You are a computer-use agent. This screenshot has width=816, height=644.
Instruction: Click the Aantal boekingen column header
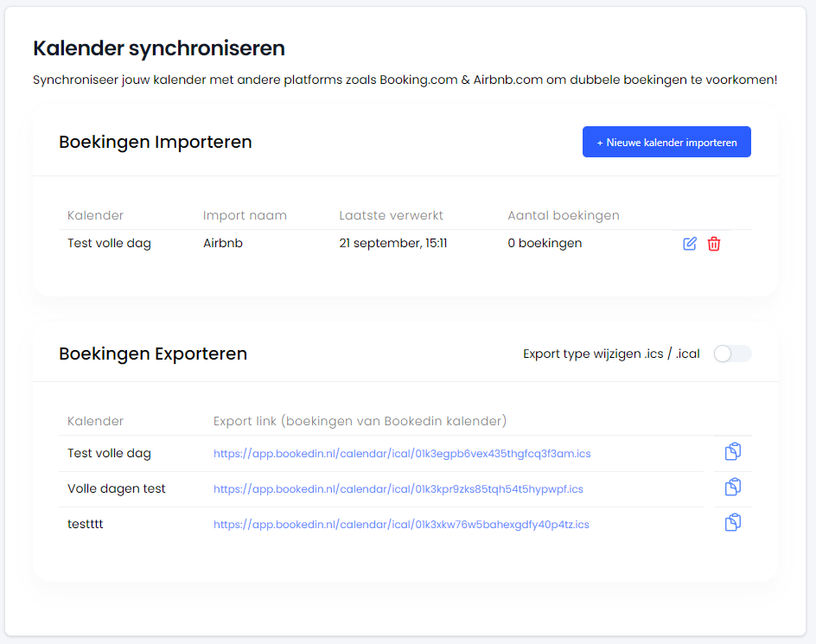pyautogui.click(x=564, y=215)
